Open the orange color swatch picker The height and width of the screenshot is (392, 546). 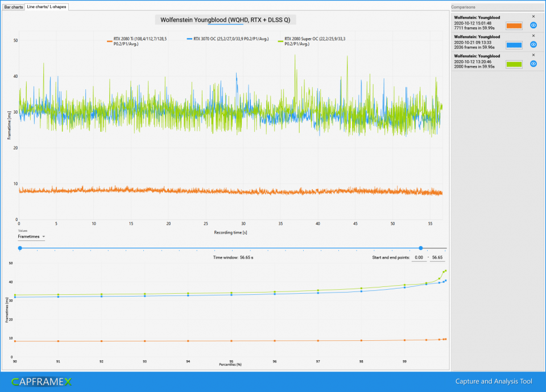point(514,26)
